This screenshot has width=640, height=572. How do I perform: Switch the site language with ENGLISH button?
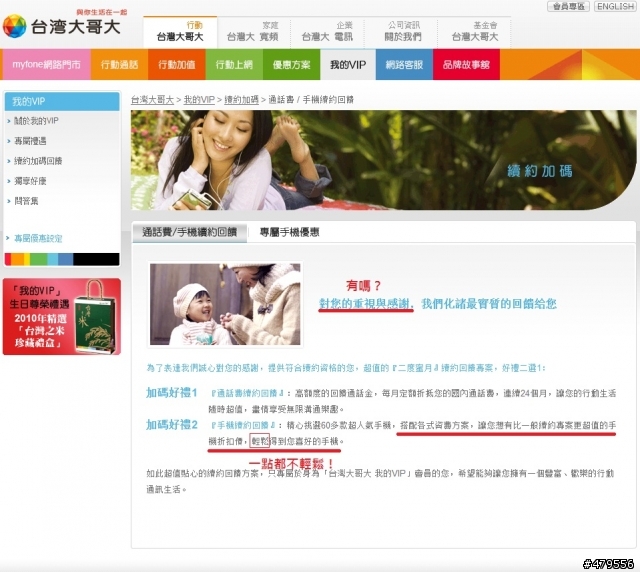point(616,7)
